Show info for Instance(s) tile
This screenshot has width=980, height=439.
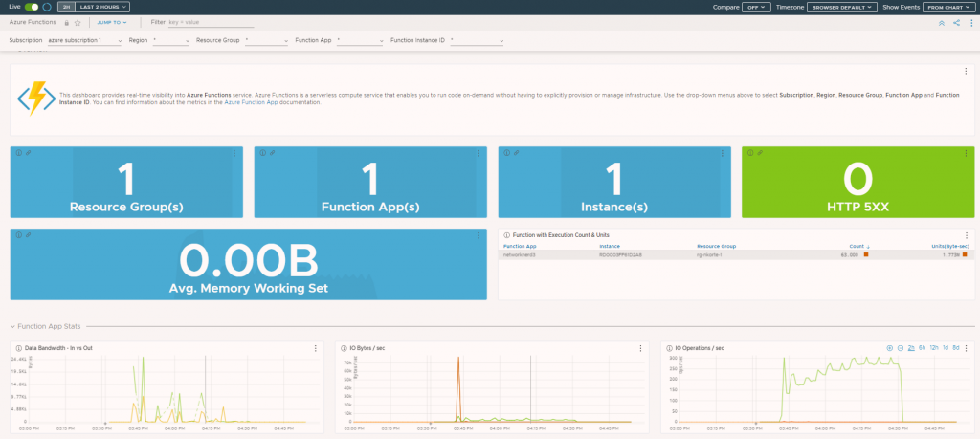point(506,153)
